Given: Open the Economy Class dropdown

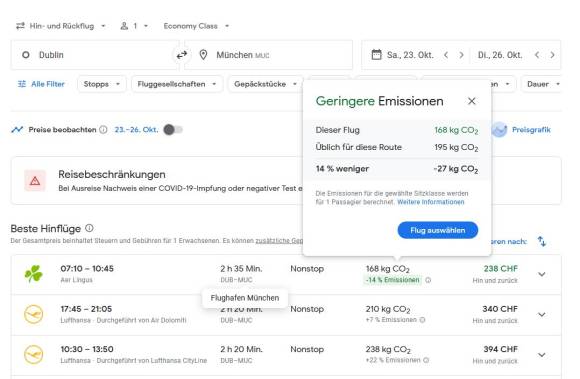Looking at the screenshot, I should [x=196, y=26].
